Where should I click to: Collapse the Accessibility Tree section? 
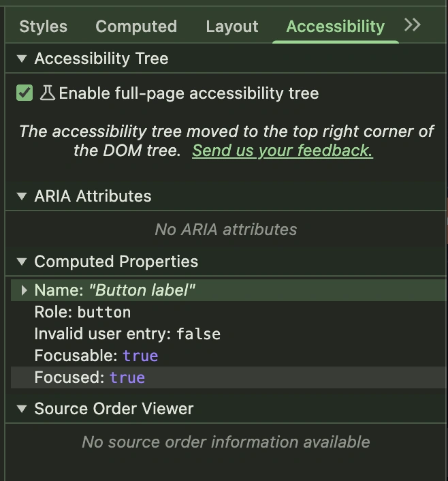pyautogui.click(x=22, y=59)
